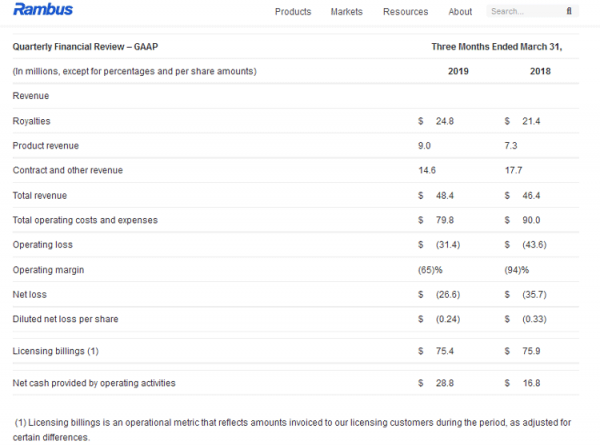600x445 pixels.
Task: Open the Markets menu
Action: 347,12
